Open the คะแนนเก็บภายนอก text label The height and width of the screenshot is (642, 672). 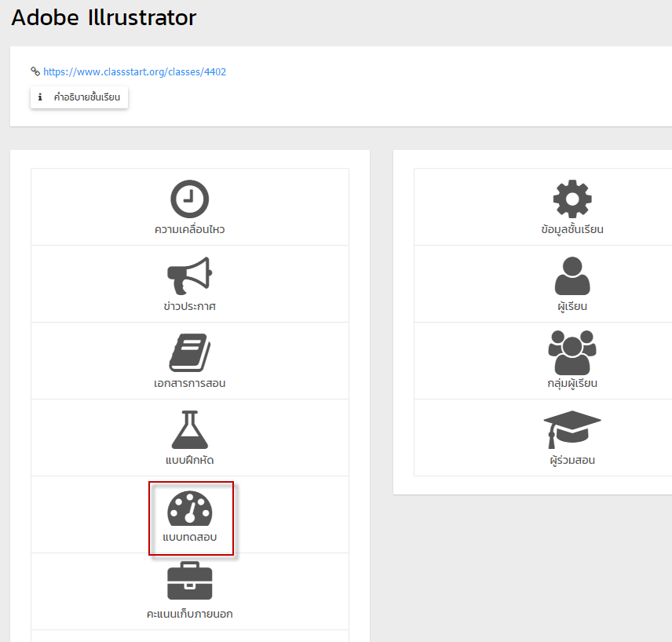189,614
